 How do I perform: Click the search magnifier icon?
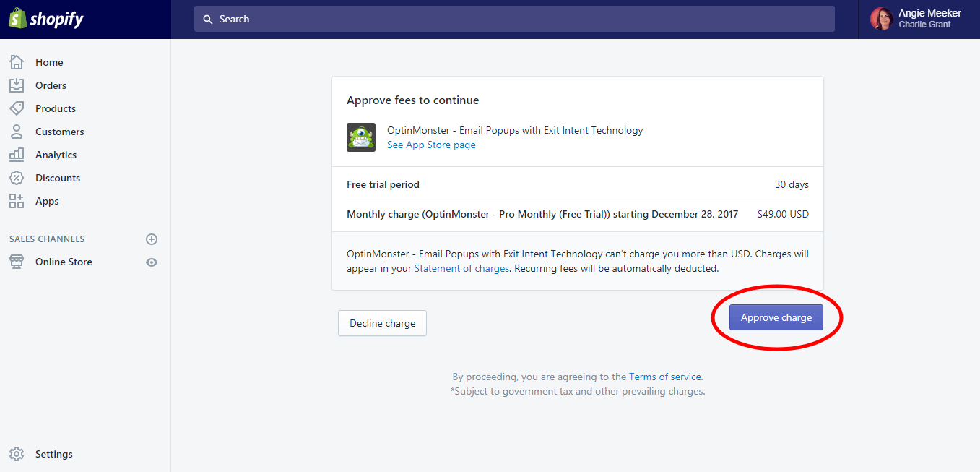(208, 19)
